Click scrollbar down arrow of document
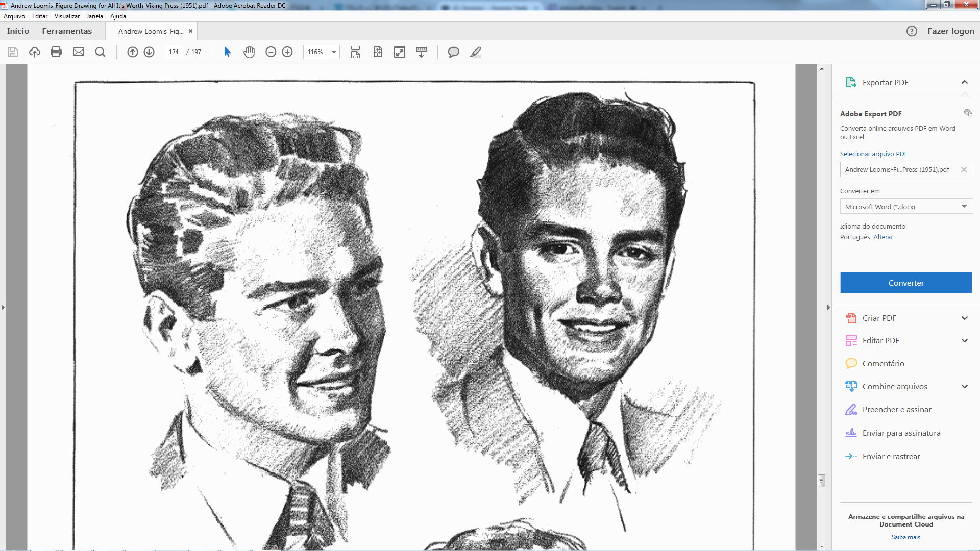Screen dimensions: 980x551 point(822,546)
